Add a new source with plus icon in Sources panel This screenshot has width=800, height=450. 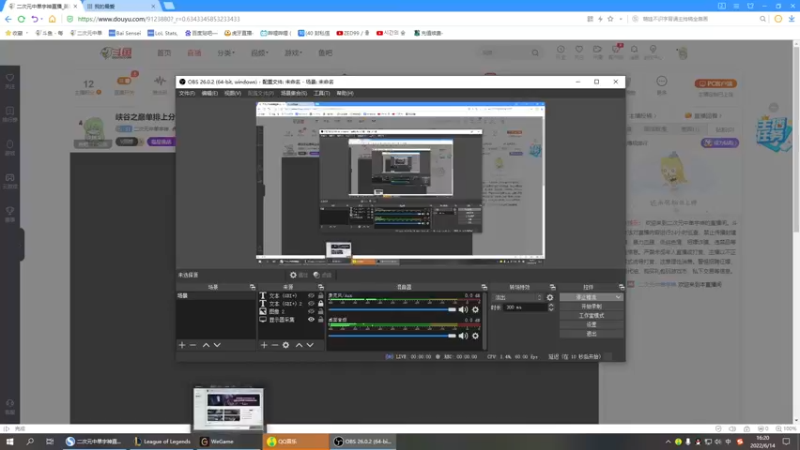(264, 345)
